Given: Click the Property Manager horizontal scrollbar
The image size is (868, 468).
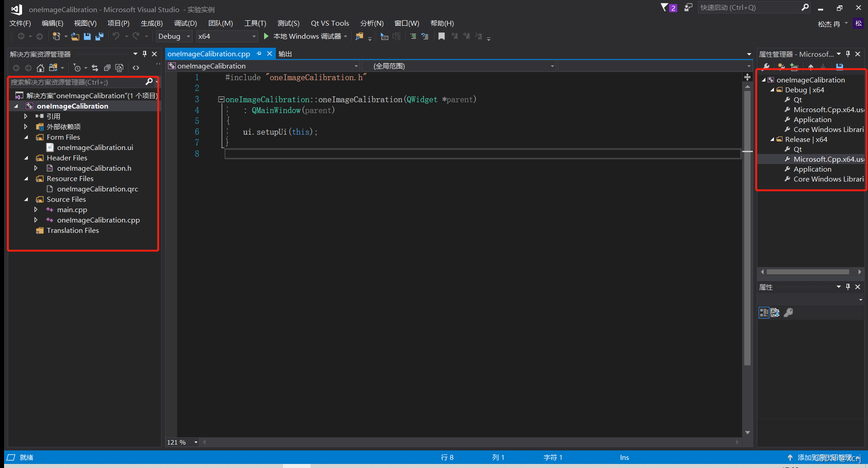Looking at the screenshot, I should (808, 272).
